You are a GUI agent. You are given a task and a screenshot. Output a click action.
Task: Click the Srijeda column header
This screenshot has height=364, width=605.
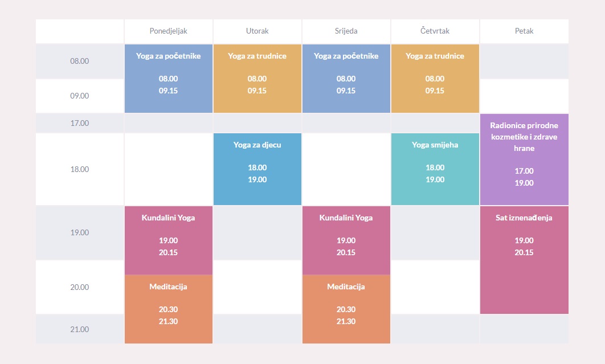346,31
